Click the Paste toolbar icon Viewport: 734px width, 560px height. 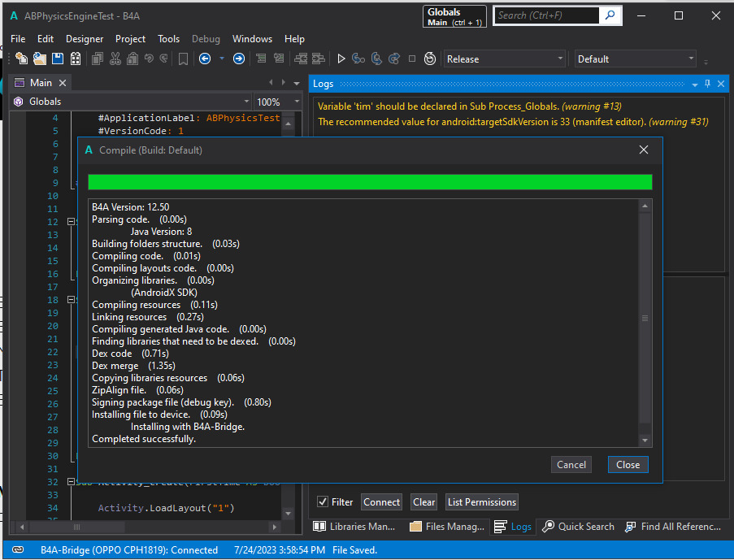(132, 59)
